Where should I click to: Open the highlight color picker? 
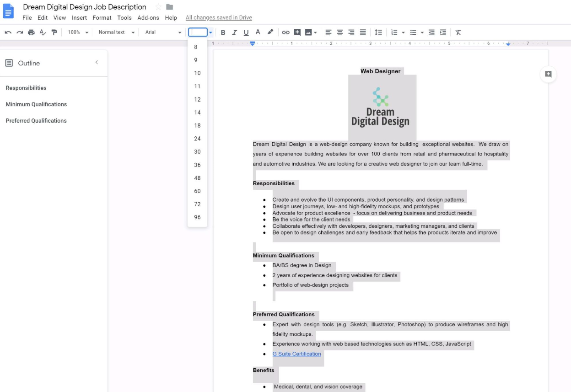[270, 32]
